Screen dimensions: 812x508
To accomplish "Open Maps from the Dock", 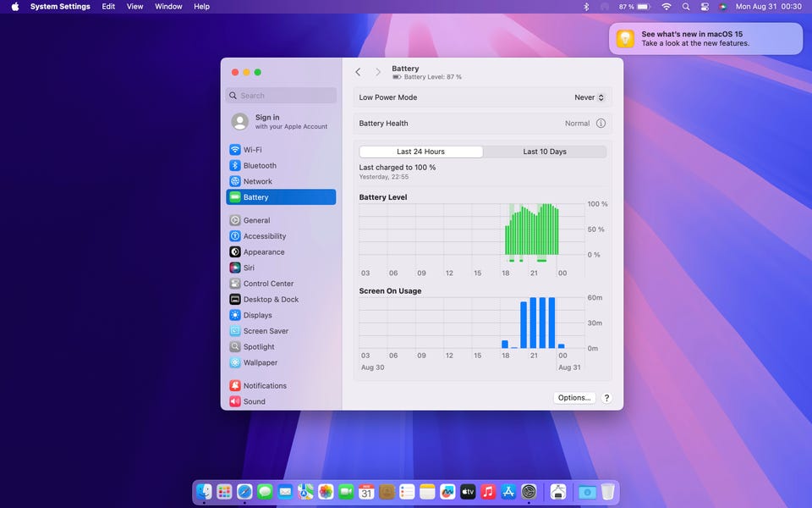I will point(305,491).
